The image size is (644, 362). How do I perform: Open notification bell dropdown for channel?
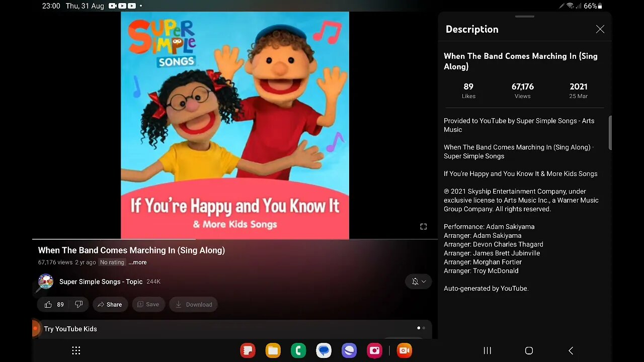[x=419, y=282]
